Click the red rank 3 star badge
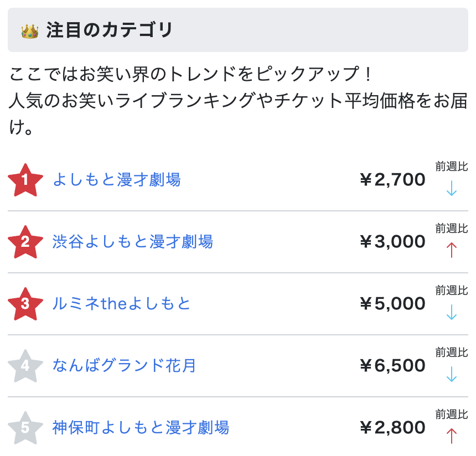 click(x=25, y=304)
